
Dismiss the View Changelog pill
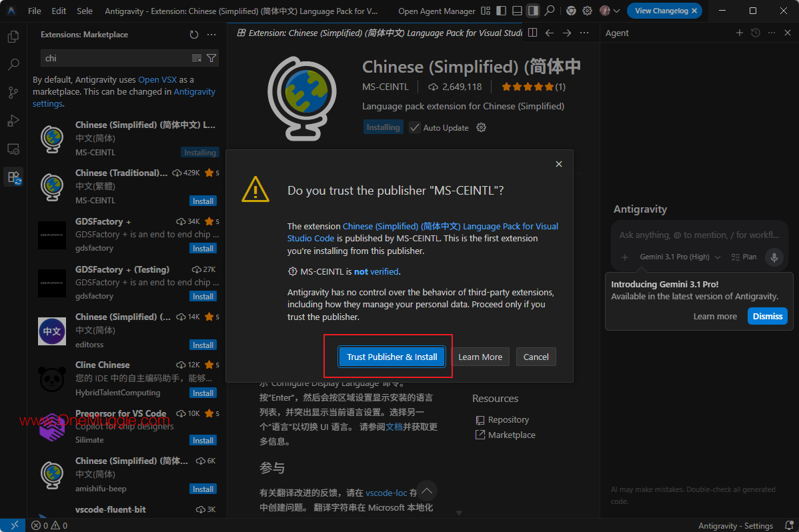tap(694, 11)
